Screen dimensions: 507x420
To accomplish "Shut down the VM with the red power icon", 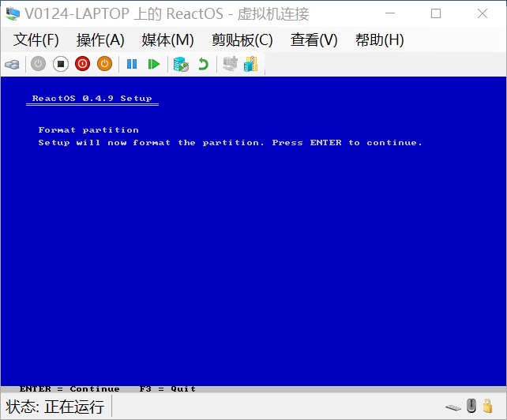I will [x=82, y=64].
